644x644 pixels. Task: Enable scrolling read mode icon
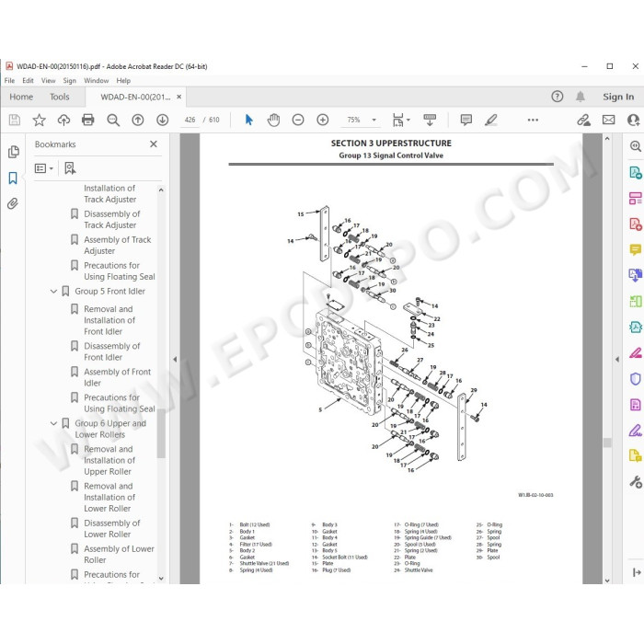pos(430,120)
